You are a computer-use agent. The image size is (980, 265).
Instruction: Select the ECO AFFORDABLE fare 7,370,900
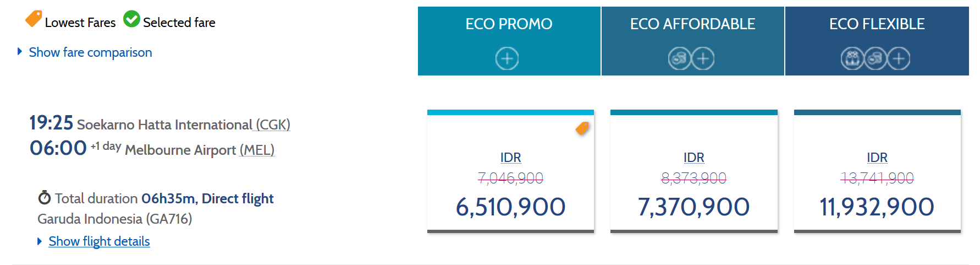(x=694, y=171)
